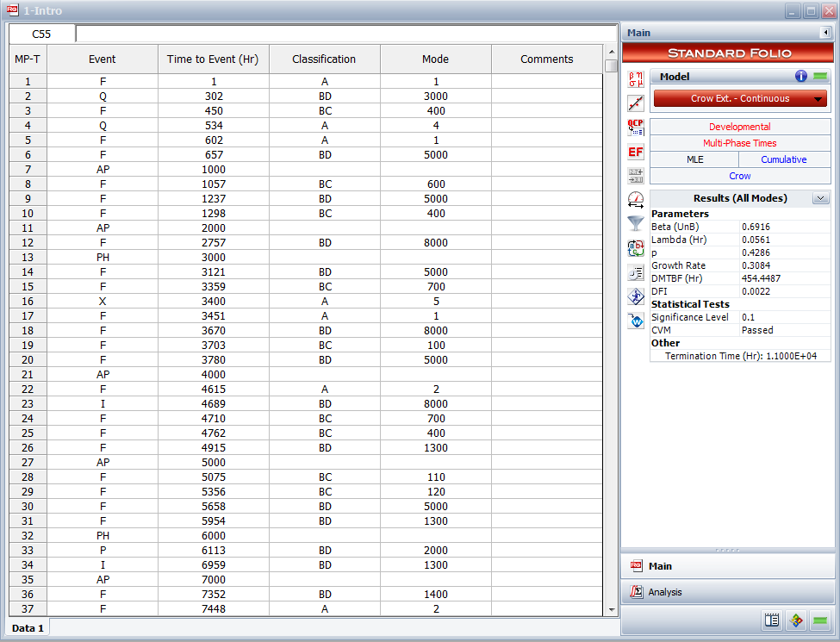
Task: Click the Cumulative setting link
Action: tap(784, 159)
